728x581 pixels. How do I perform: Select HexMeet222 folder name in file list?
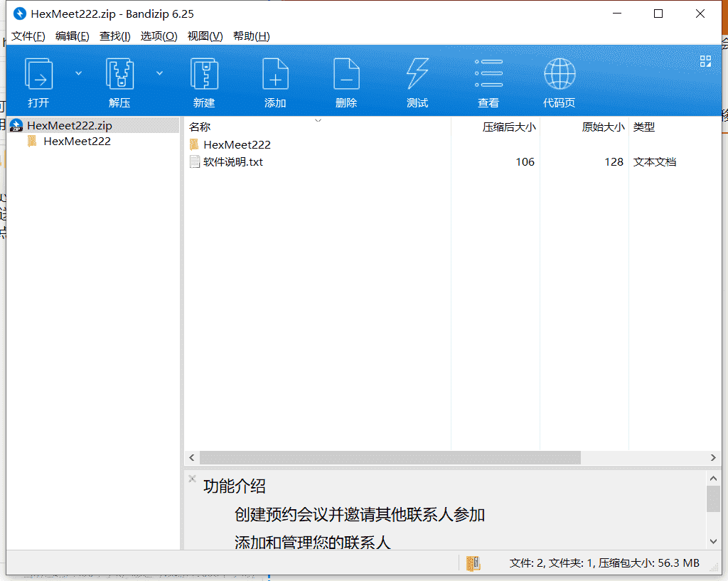[237, 144]
